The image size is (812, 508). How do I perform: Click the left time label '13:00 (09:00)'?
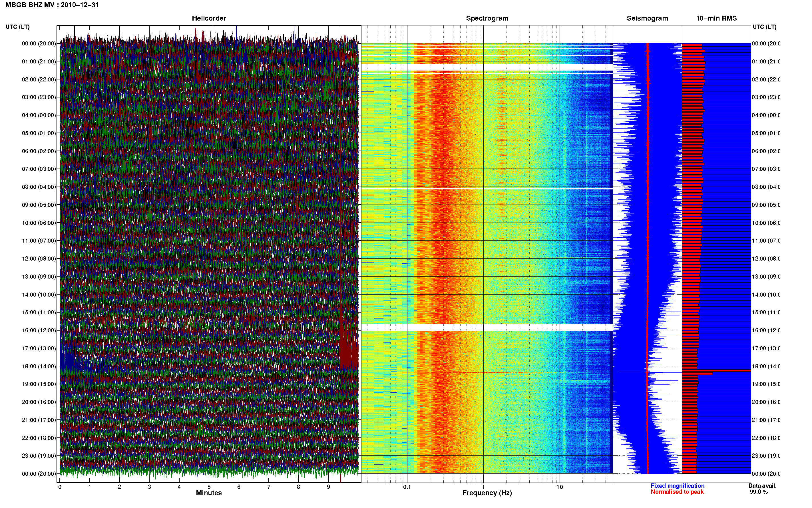point(39,277)
